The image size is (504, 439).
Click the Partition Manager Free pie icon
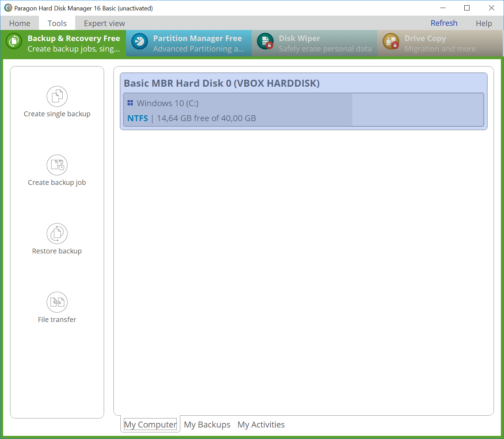[x=140, y=41]
